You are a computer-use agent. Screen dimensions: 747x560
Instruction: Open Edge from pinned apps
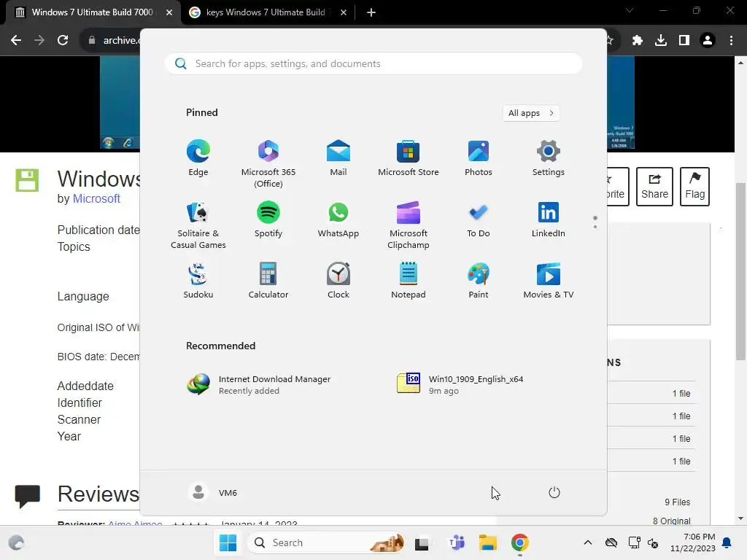point(198,158)
